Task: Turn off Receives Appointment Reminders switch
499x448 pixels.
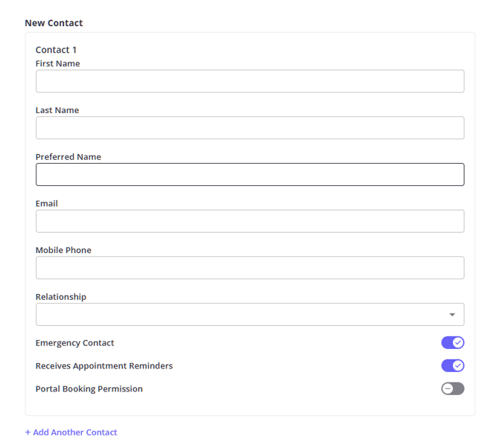Action: [452, 365]
